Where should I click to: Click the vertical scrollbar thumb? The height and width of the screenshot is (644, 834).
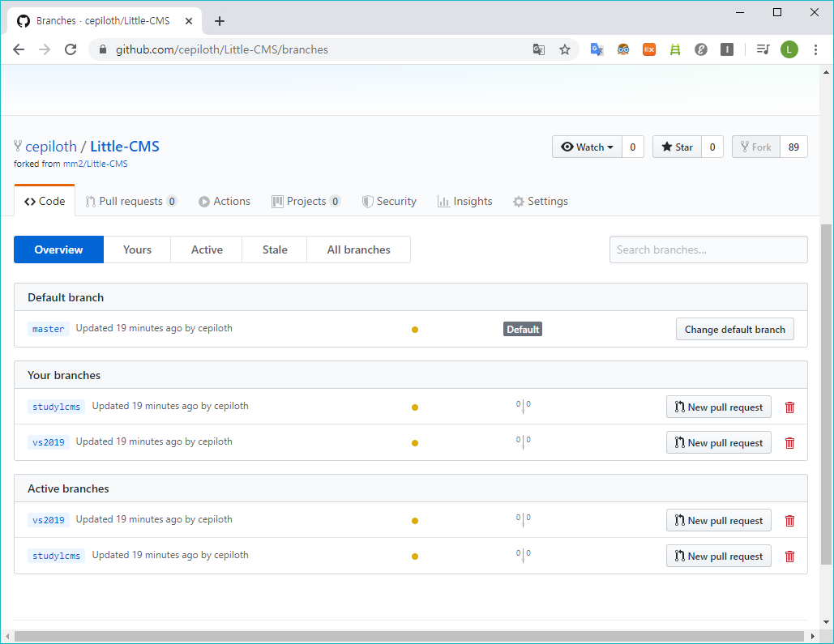point(826,394)
